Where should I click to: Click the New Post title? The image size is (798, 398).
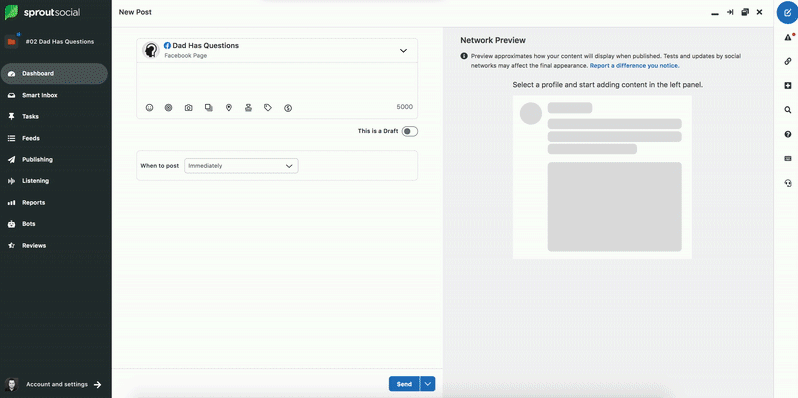pos(135,12)
